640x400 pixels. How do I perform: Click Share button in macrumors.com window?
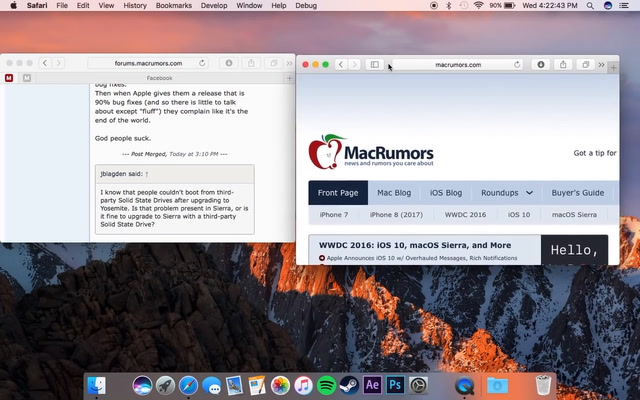(563, 64)
